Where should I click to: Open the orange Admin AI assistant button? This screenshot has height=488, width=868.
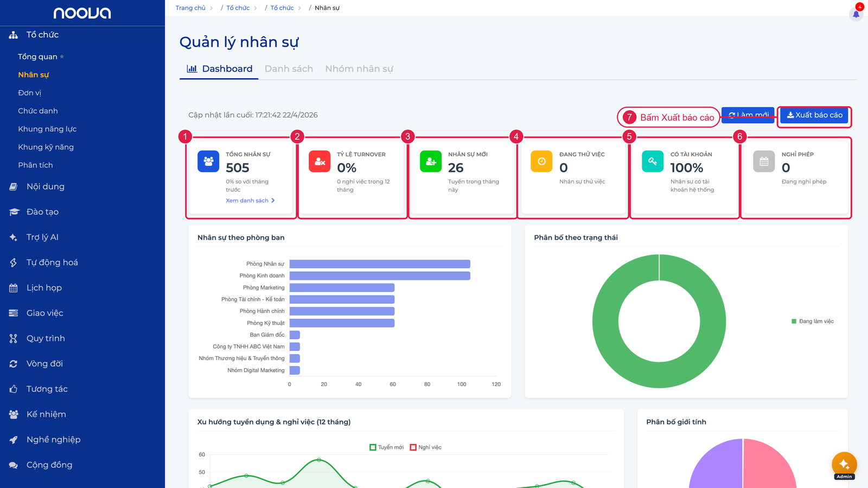pos(844,465)
